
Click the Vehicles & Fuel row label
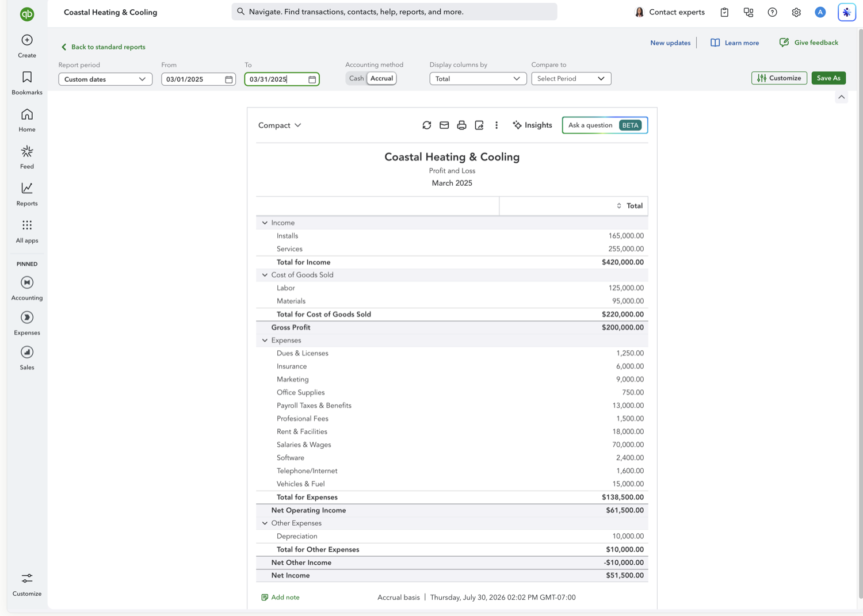[300, 484]
